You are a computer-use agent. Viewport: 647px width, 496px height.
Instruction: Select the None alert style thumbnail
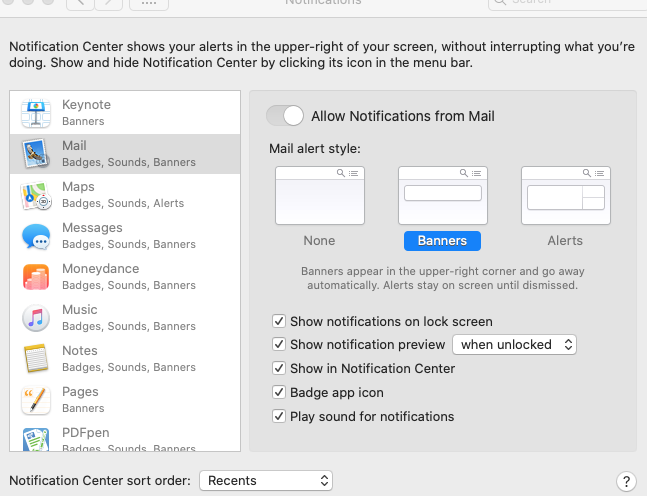[x=320, y=196]
